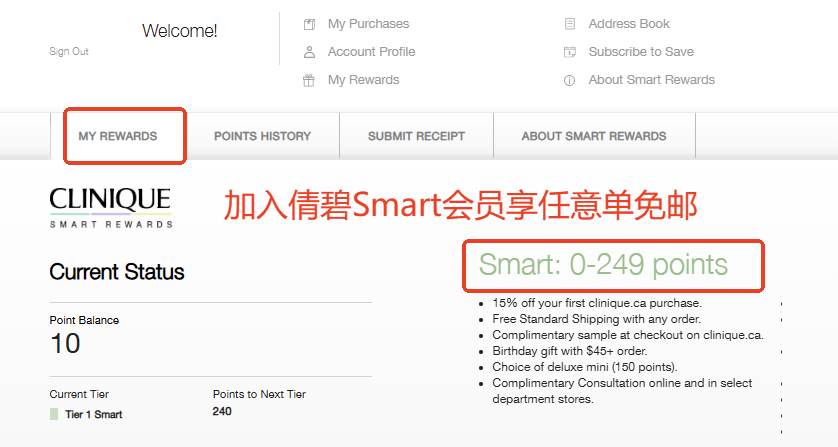This screenshot has height=447, width=838.
Task: Open the Account Profile link
Action: pyautogui.click(x=371, y=52)
